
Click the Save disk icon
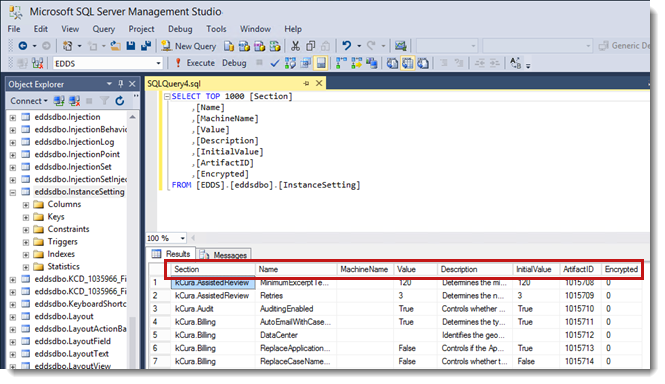(x=131, y=46)
